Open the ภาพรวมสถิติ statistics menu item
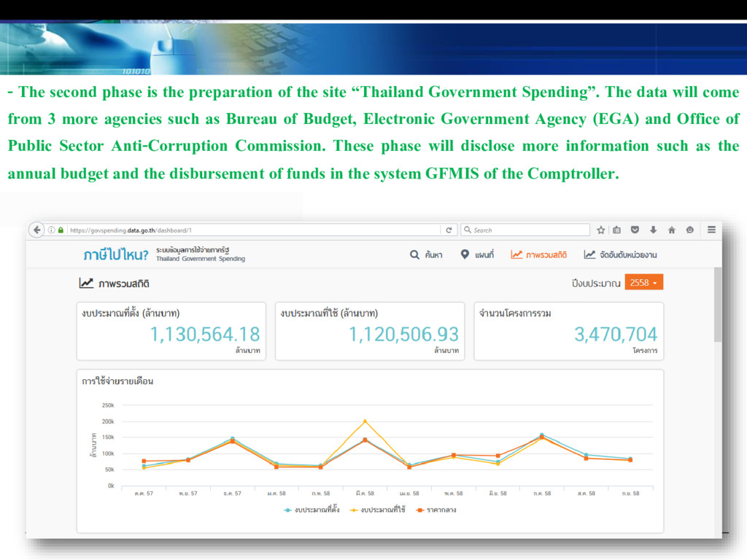 539,254
